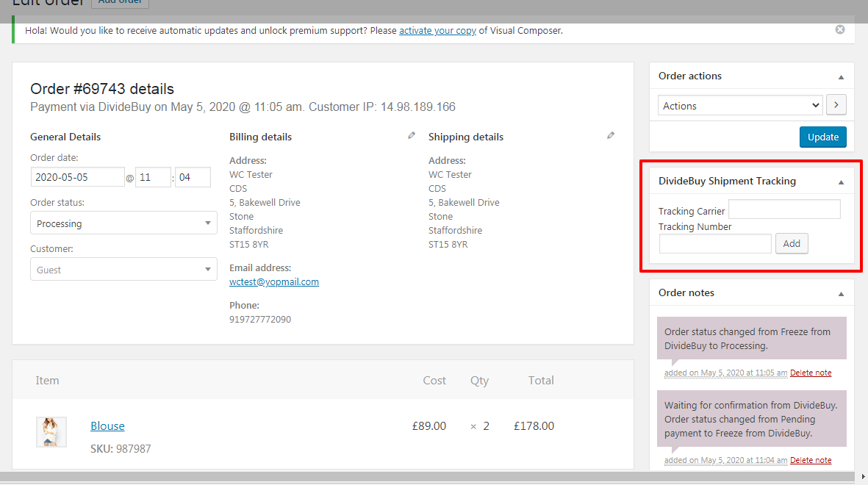Click the Update button
Image resolution: width=868 pixels, height=485 pixels.
[822, 137]
